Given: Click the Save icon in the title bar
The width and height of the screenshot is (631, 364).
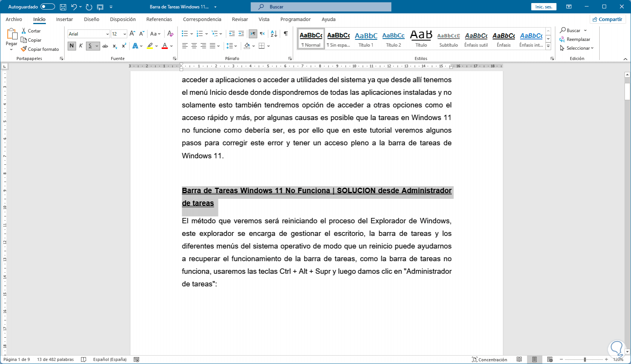Looking at the screenshot, I should click(63, 7).
